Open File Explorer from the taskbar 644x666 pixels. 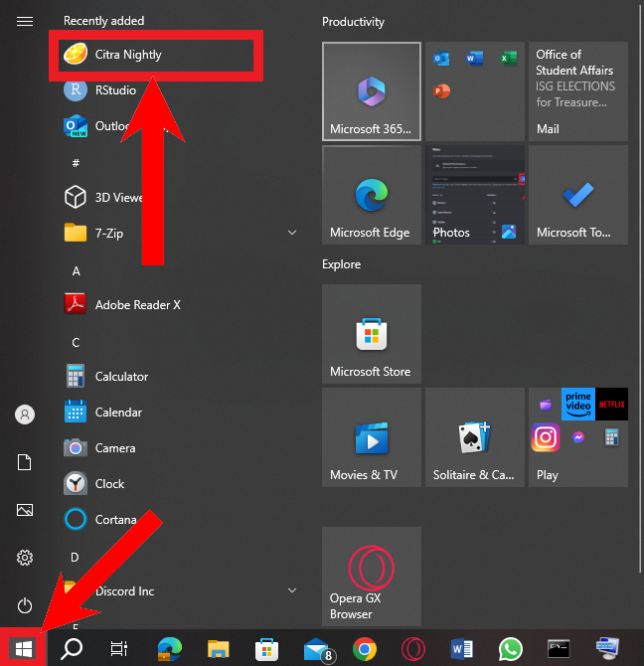(219, 648)
